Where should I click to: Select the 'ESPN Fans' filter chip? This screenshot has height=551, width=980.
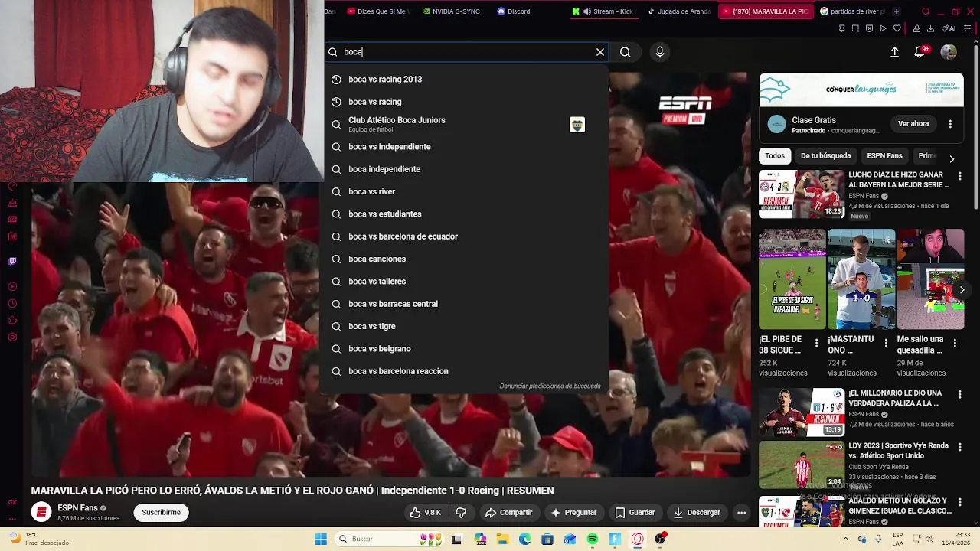[x=884, y=156]
